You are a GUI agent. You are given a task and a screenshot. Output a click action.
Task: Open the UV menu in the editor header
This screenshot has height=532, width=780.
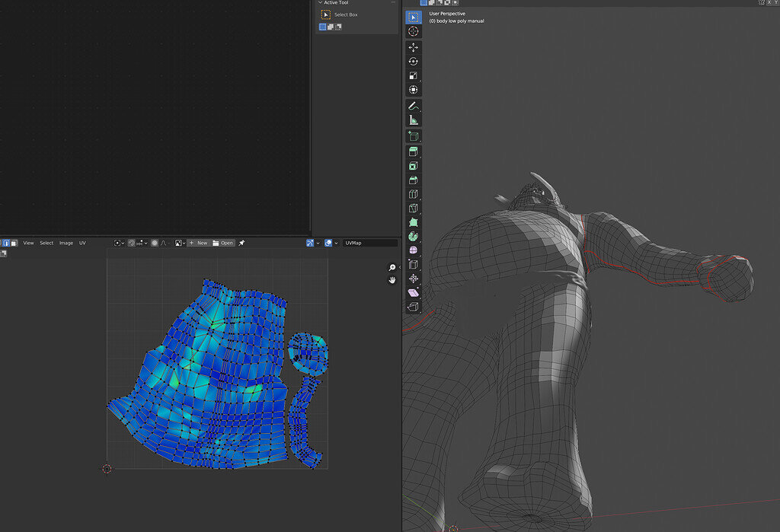point(82,243)
